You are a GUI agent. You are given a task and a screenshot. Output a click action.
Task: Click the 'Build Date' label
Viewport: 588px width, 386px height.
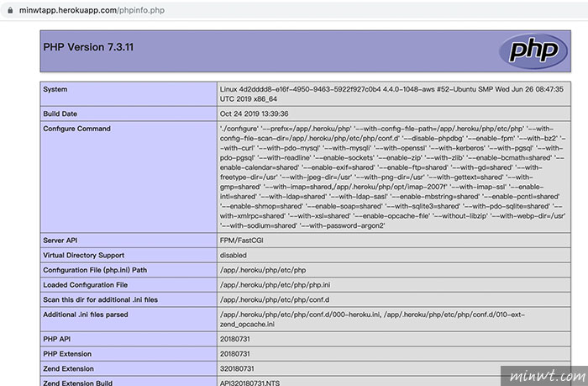click(60, 114)
